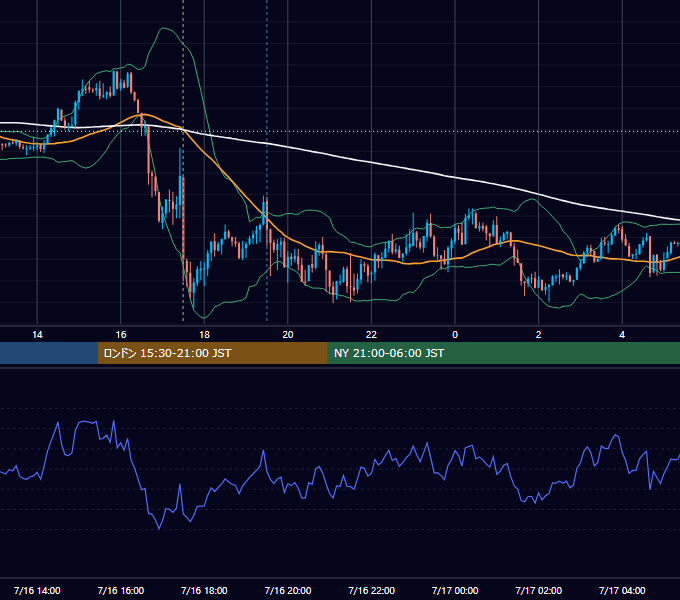Click the 2 hour axis label
The image size is (680, 600).
(x=539, y=335)
